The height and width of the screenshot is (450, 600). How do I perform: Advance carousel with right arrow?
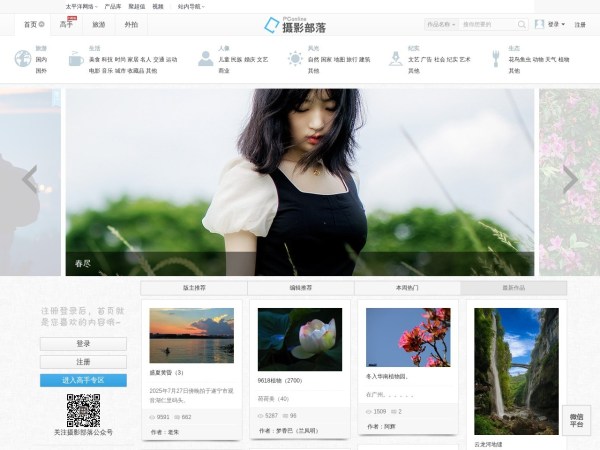click(x=570, y=180)
